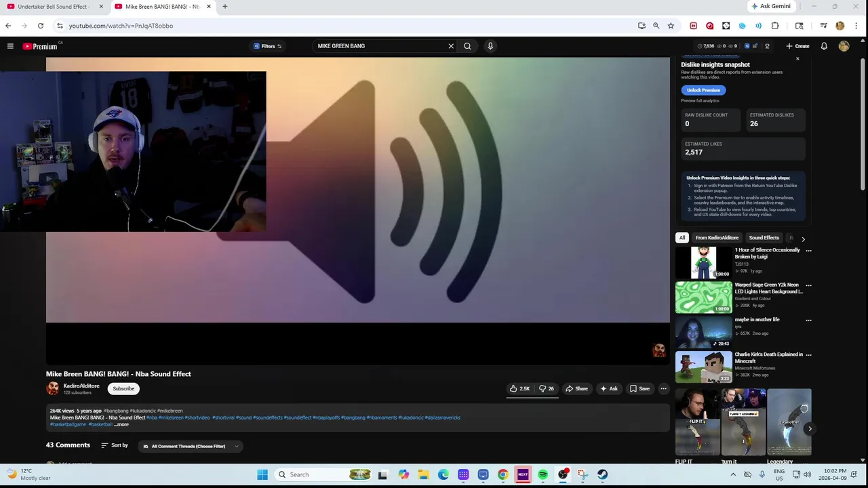Open 'maybe in another life' video thumbnail
The height and width of the screenshot is (488, 868).
(x=704, y=332)
